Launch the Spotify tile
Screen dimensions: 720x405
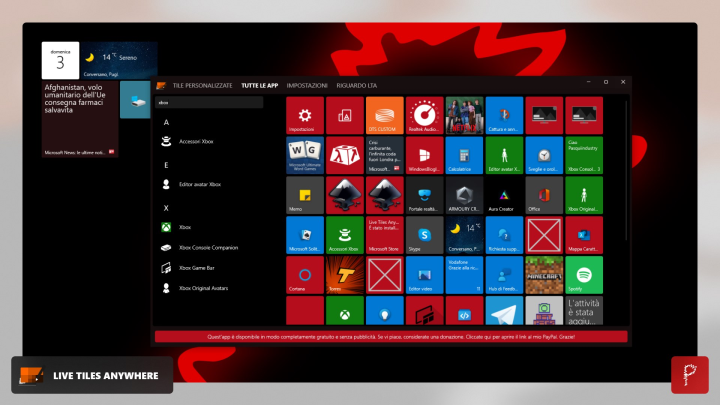[x=584, y=275]
